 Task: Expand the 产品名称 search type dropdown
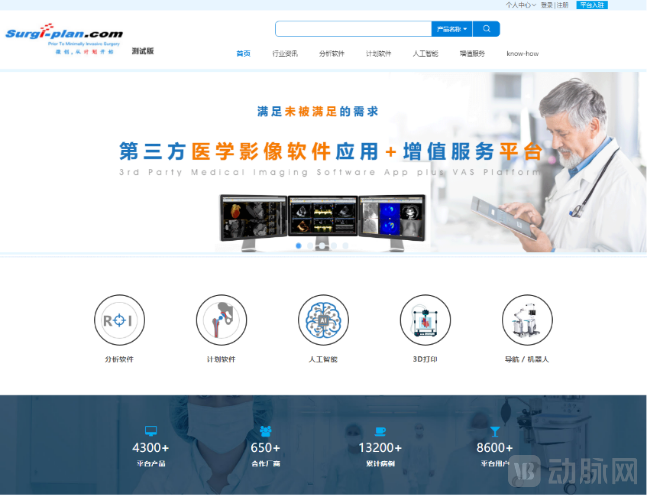pyautogui.click(x=451, y=29)
